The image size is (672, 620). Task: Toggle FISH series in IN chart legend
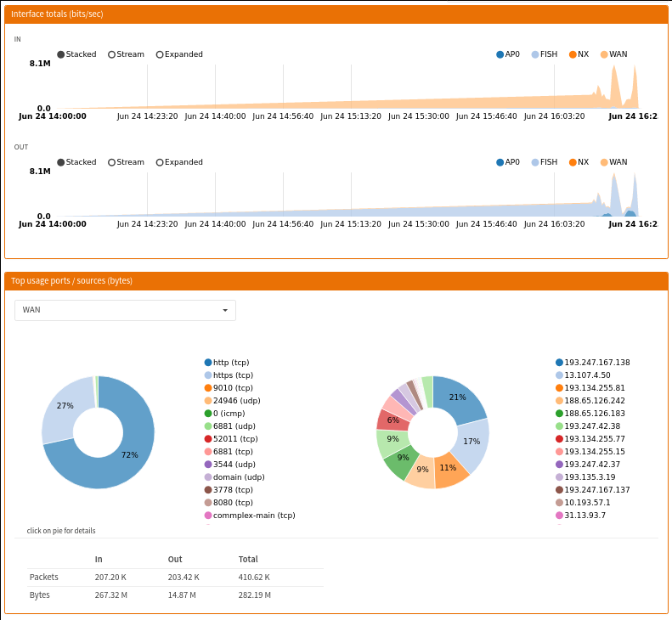coord(545,54)
